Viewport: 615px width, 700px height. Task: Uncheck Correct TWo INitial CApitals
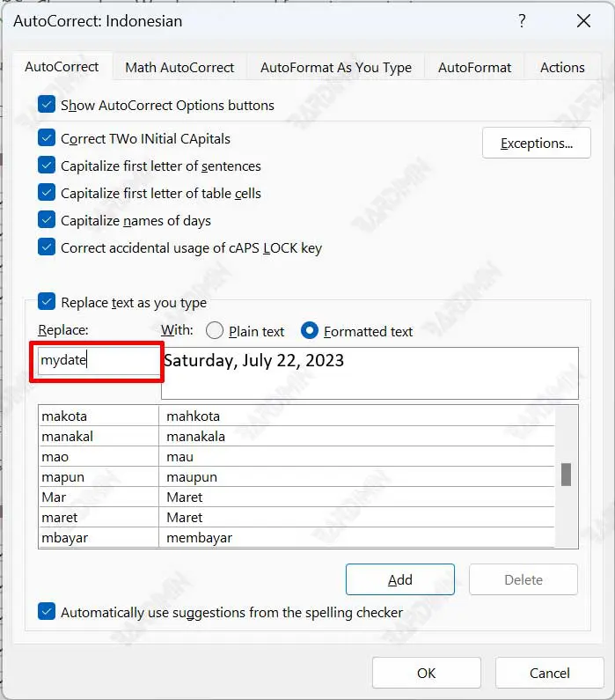(x=47, y=138)
